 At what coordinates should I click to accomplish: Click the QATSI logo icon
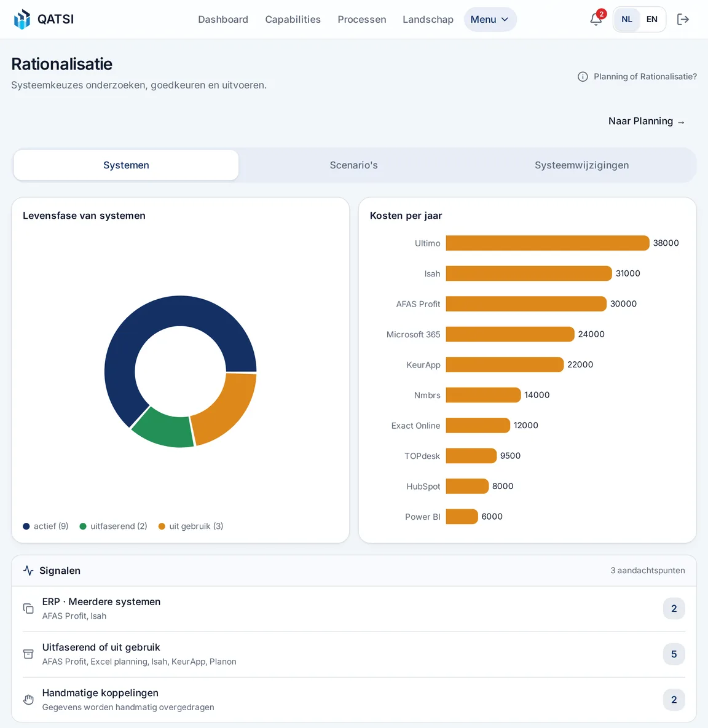point(22,19)
